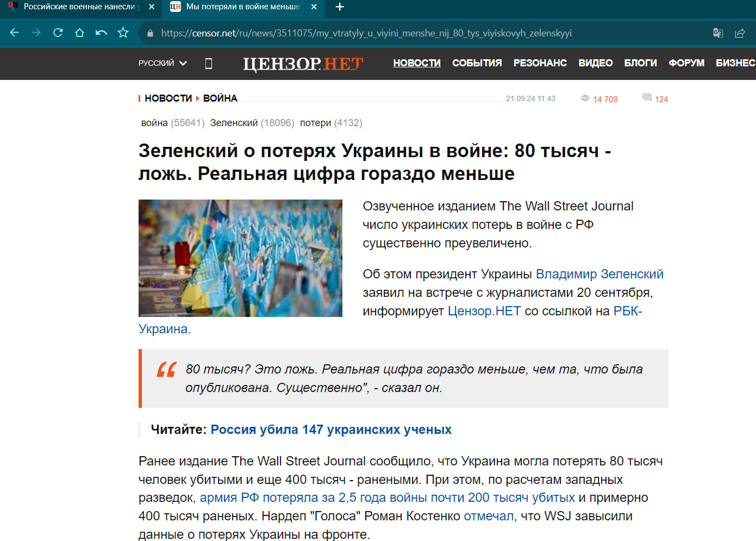This screenshot has height=541, width=756.
Task: Open the translate page icon
Action: click(718, 33)
